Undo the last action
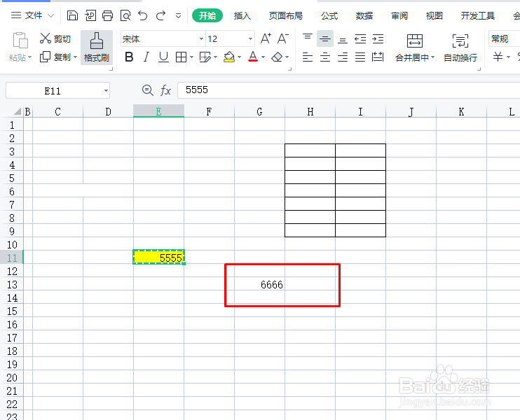This screenshot has width=520, height=420. (143, 15)
